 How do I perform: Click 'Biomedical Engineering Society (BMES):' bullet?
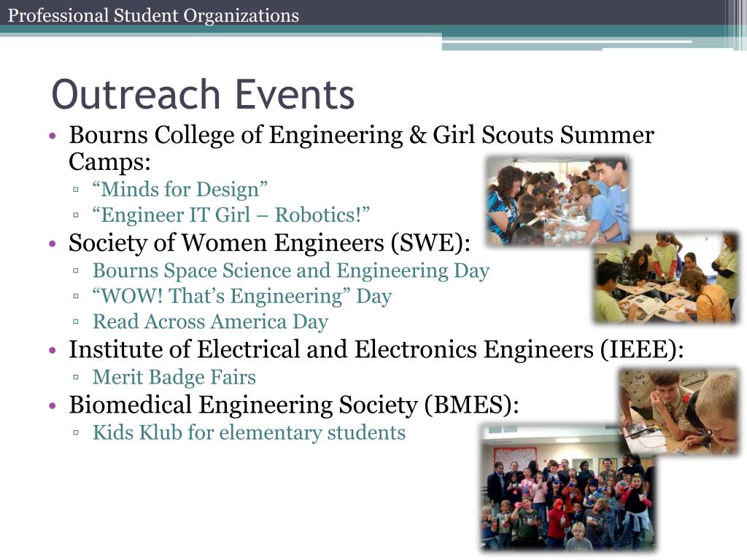(293, 405)
